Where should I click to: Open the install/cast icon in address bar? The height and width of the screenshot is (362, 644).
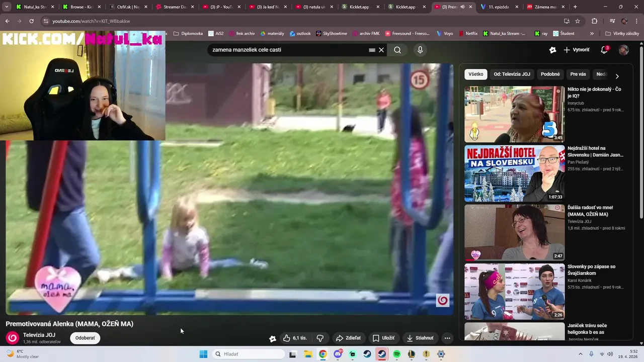(x=567, y=21)
